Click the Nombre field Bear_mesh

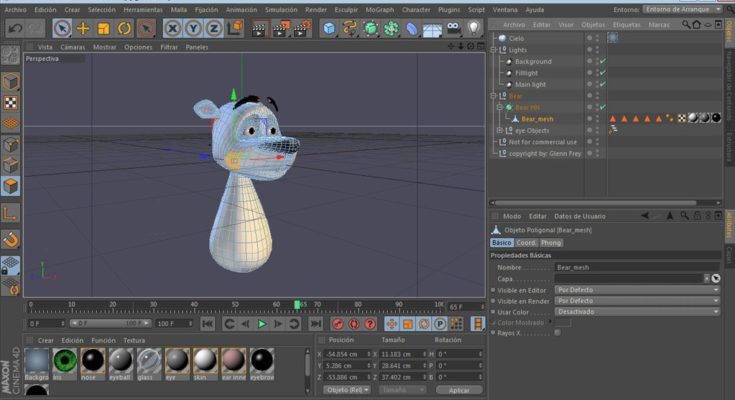click(x=637, y=267)
